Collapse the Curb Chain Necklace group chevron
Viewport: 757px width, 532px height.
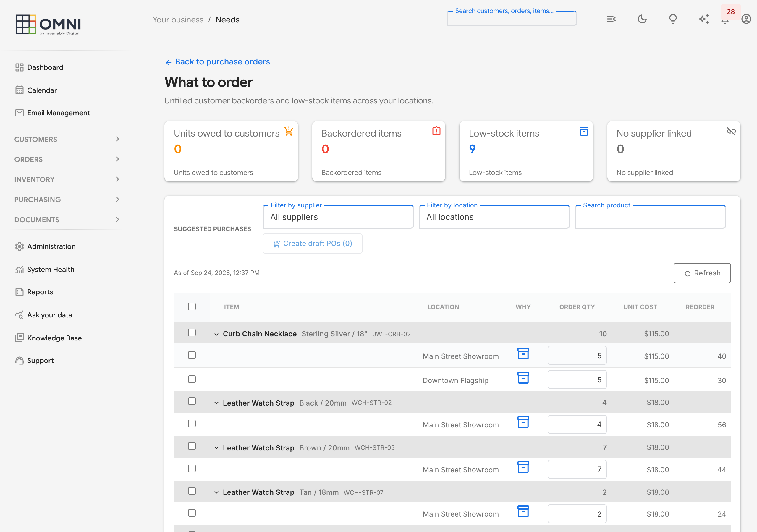(216, 334)
